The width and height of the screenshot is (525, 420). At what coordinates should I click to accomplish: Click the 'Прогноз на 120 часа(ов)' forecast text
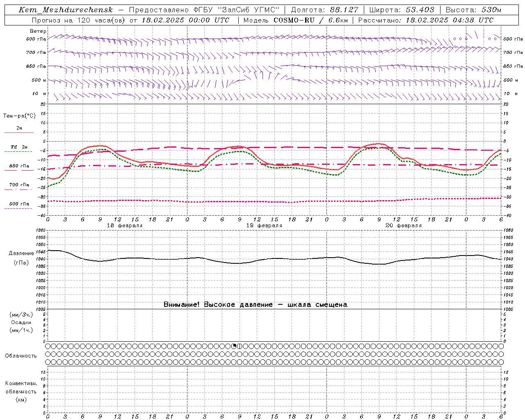79,20
